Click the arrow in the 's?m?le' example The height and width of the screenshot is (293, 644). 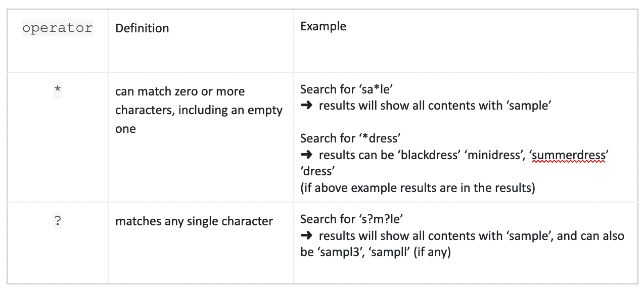pyautogui.click(x=307, y=236)
